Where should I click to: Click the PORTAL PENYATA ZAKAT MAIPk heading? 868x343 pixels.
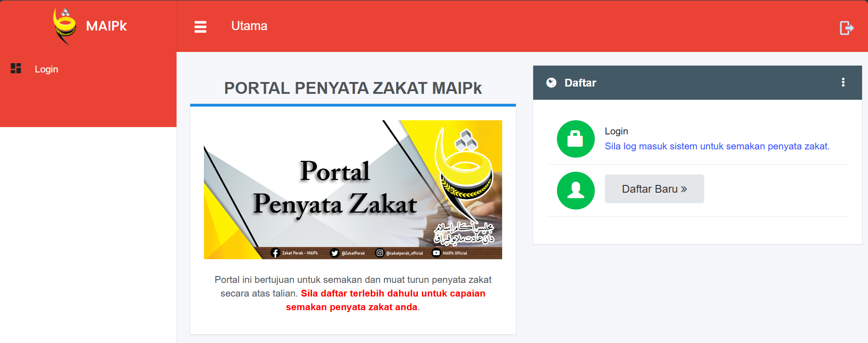click(353, 88)
